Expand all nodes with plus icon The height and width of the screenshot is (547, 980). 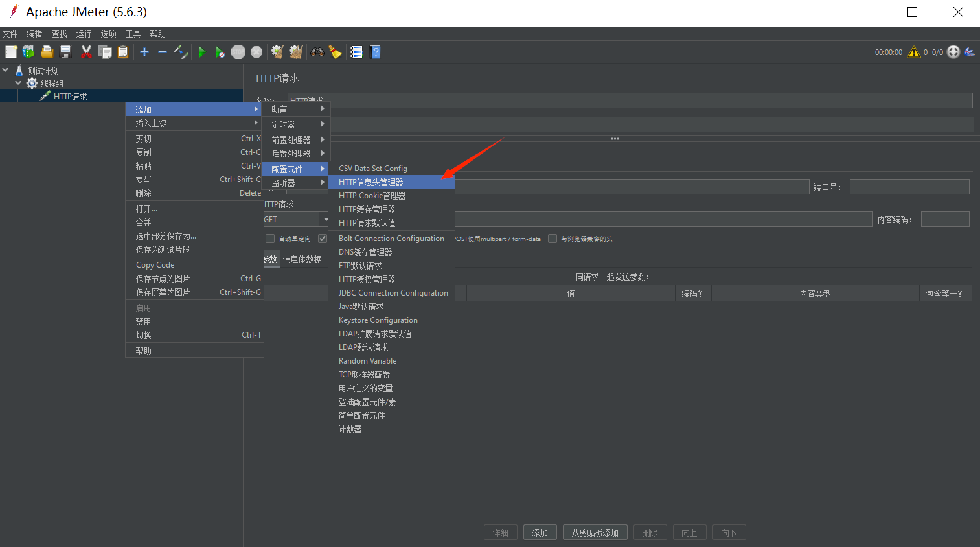click(144, 52)
